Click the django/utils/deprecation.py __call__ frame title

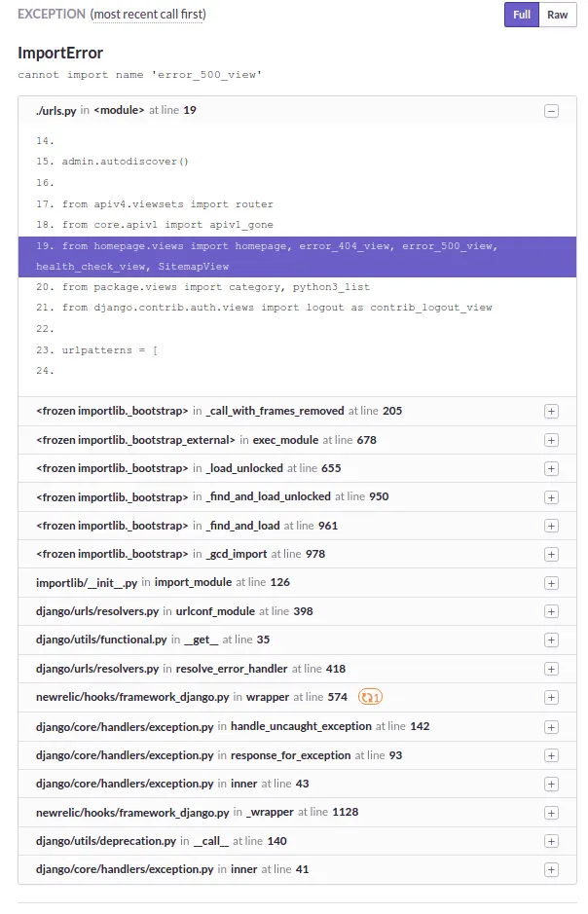pyautogui.click(x=162, y=841)
